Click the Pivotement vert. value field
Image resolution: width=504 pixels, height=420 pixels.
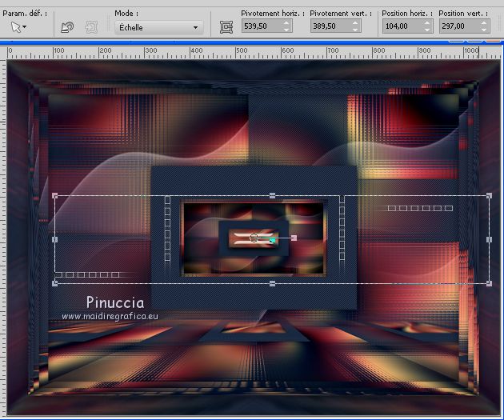[329, 26]
